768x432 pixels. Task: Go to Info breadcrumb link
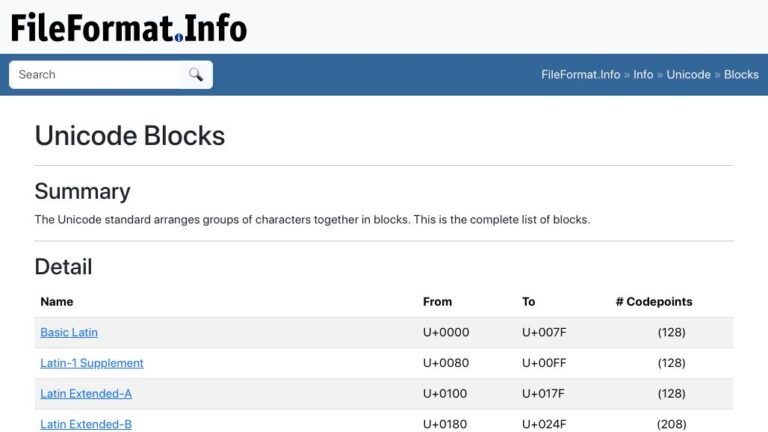(643, 74)
